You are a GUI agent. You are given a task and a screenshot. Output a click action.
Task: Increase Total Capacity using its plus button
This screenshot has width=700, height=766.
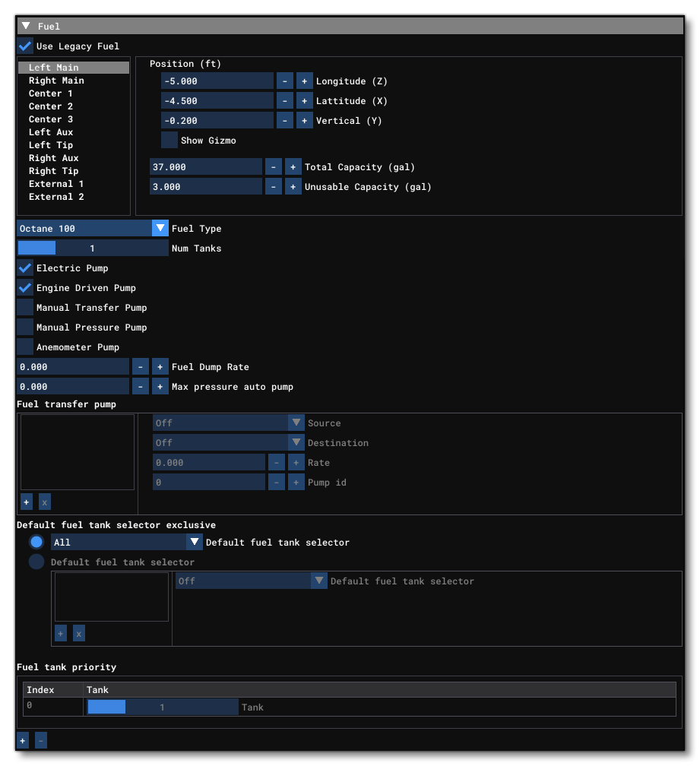[293, 166]
